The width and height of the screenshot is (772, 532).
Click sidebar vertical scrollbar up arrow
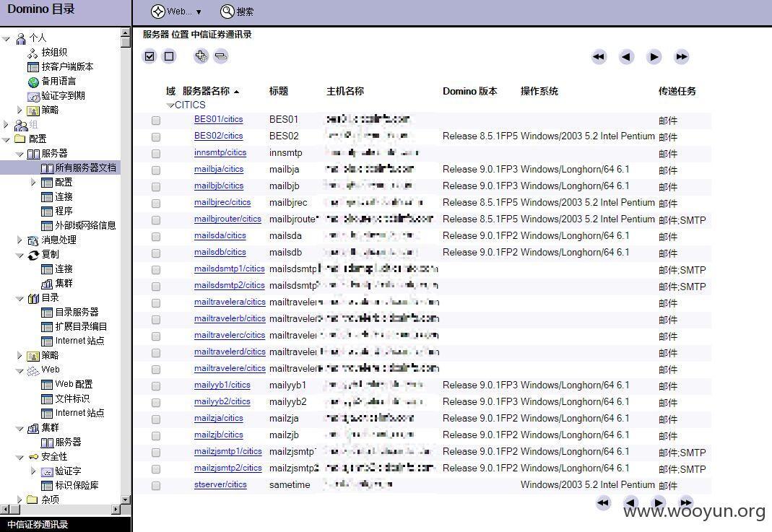pyautogui.click(x=125, y=32)
